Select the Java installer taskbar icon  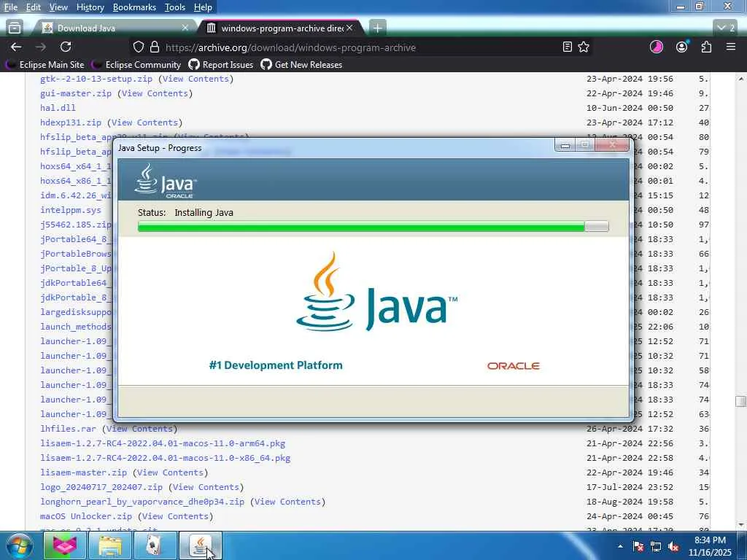pos(200,545)
